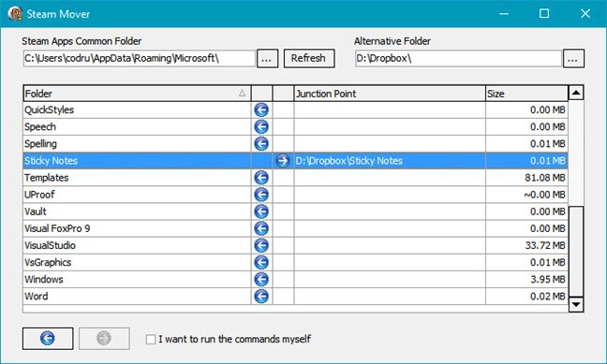The height and width of the screenshot is (364, 607).
Task: Maximize the Steam Mover window
Action: [544, 14]
